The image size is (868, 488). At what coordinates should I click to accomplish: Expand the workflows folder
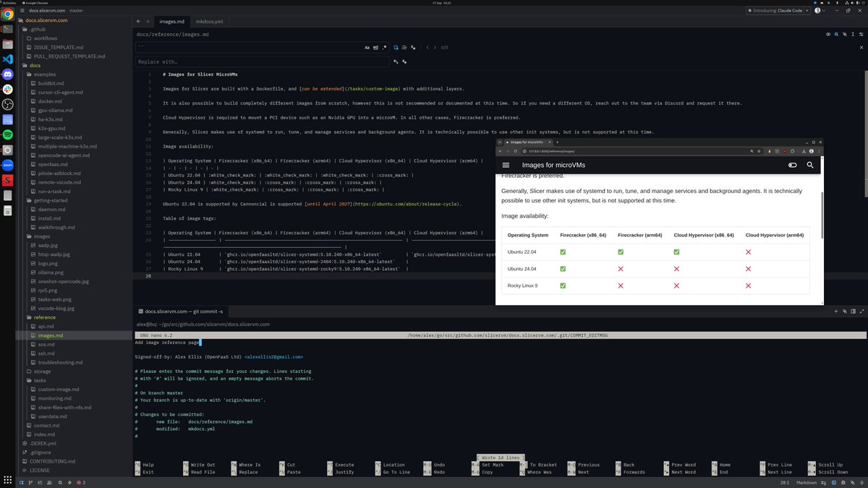[x=45, y=38]
